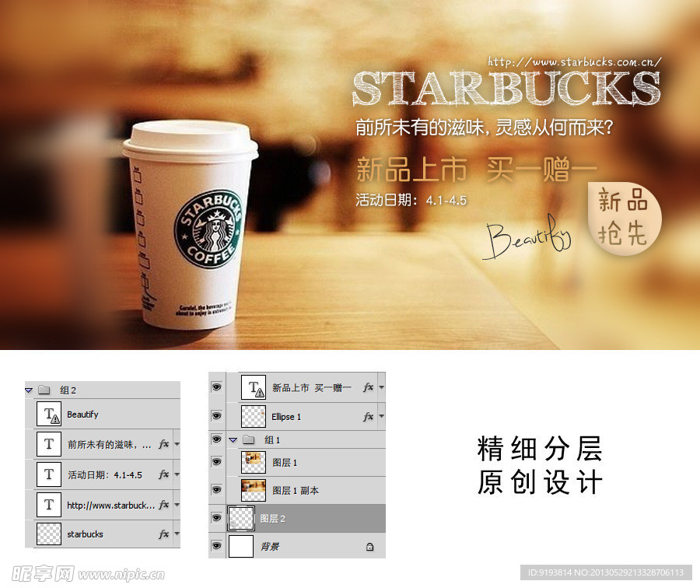Hide the 背景 layer via eye icon

click(216, 547)
